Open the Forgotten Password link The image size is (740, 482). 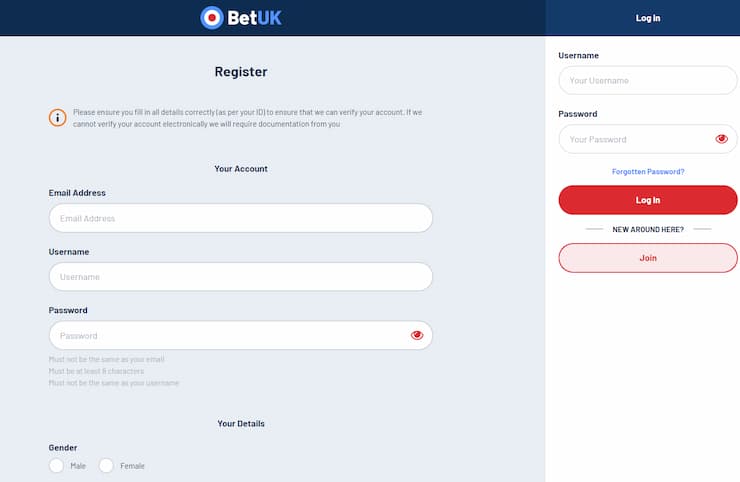[648, 172]
